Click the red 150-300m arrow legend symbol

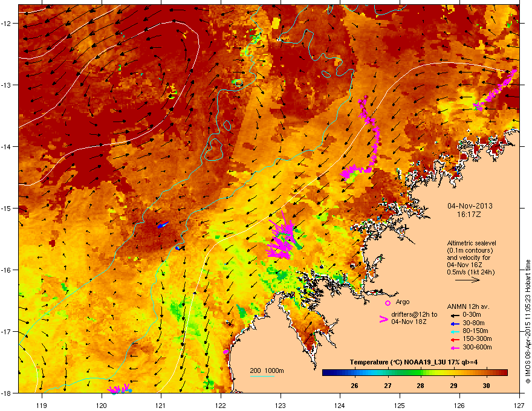455,340
